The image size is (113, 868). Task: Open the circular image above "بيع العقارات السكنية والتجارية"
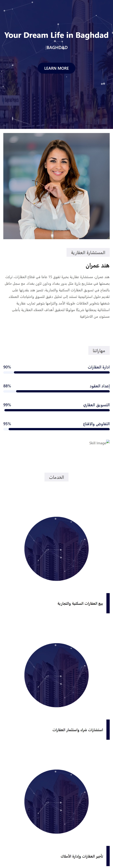click(56, 549)
